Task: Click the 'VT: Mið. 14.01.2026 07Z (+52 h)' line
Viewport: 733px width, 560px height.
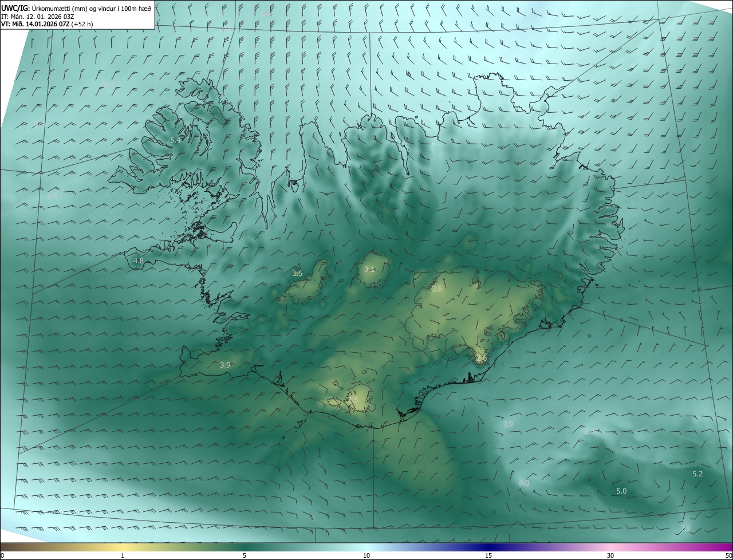Action: (48, 24)
